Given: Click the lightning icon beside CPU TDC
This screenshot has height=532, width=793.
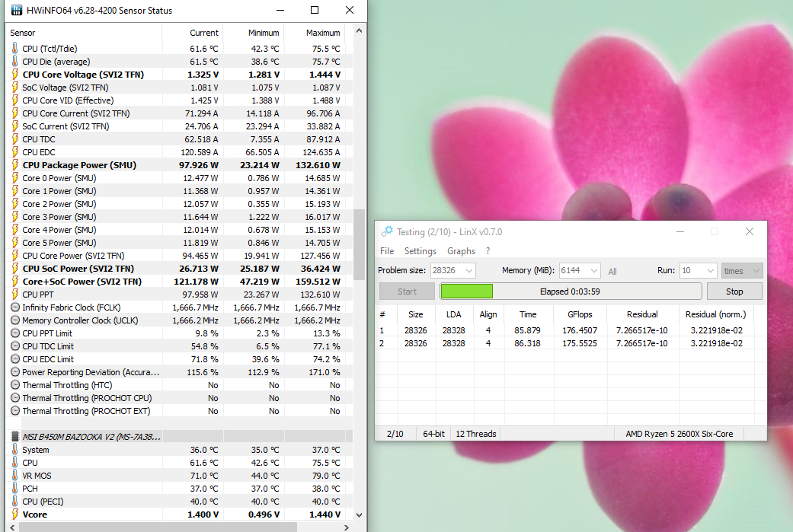Looking at the screenshot, I should [15, 139].
